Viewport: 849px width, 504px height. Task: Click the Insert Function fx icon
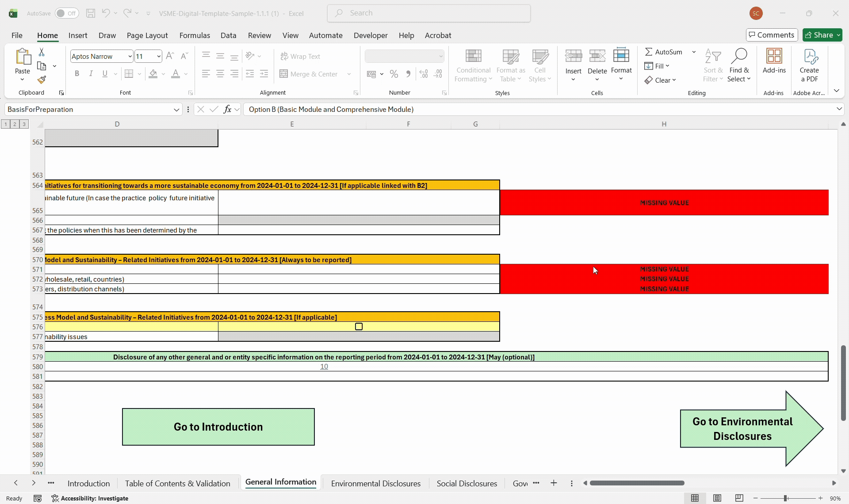(x=227, y=109)
